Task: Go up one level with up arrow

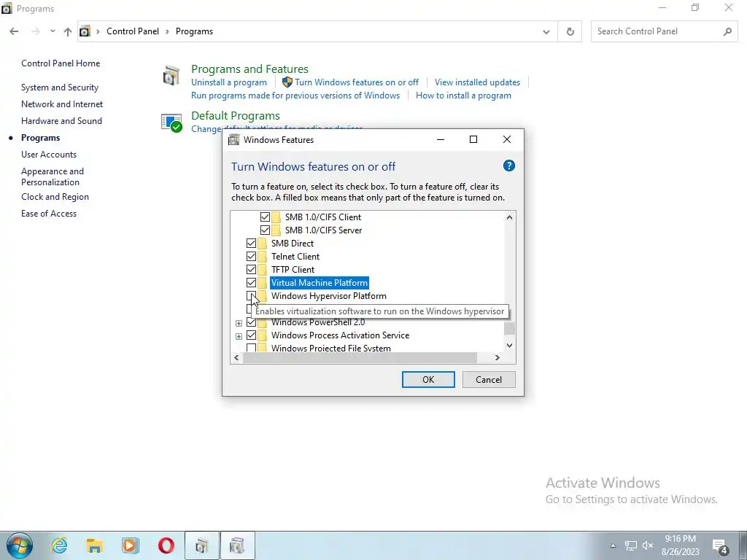Action: coord(68,31)
